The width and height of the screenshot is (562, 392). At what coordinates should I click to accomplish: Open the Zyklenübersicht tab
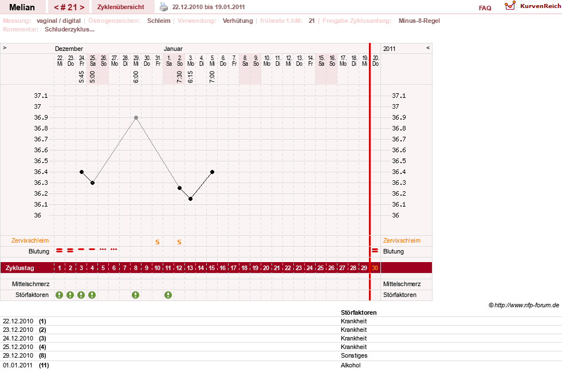(121, 7)
